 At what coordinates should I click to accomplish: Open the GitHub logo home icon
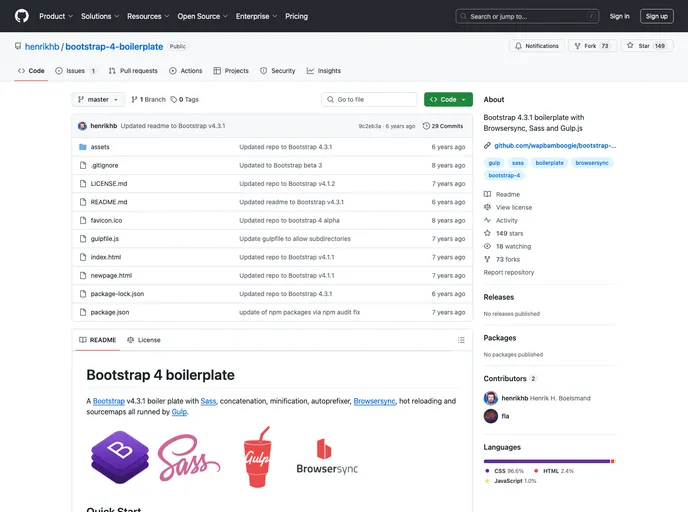22,16
